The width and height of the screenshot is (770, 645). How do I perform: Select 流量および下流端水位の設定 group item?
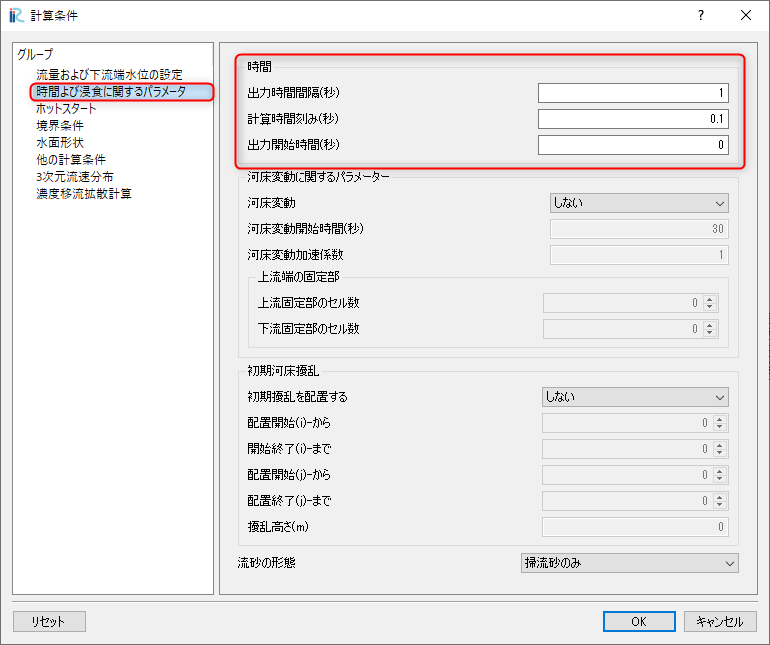(x=109, y=75)
